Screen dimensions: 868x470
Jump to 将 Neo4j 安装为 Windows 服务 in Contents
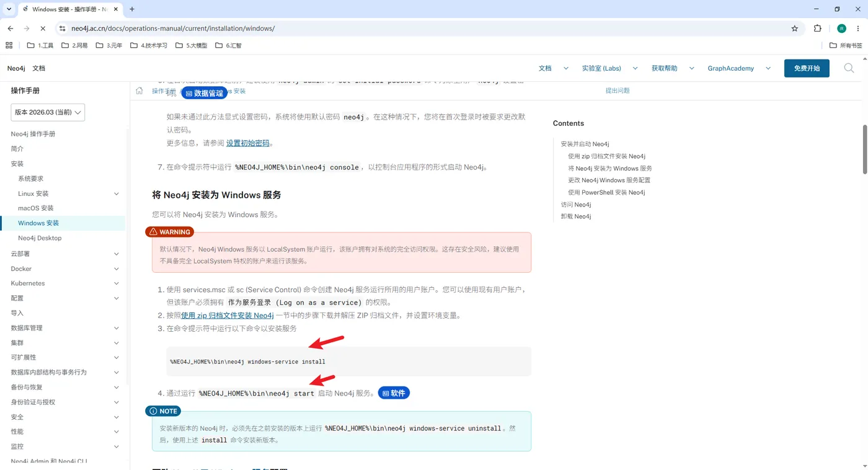(610, 168)
